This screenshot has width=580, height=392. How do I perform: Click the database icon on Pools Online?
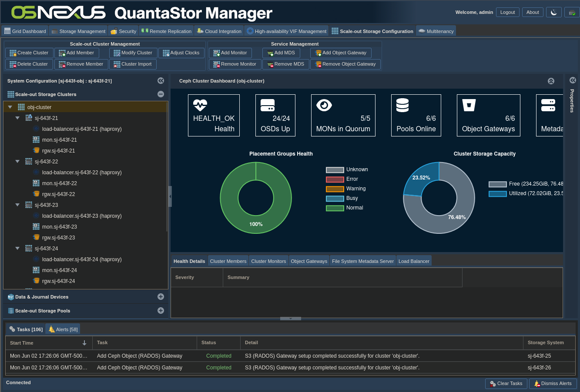point(402,105)
